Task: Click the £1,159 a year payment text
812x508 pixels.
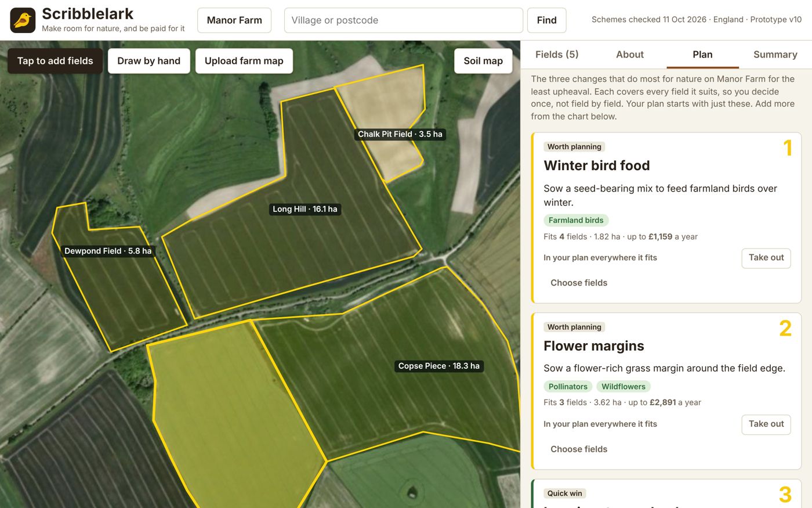Action: [673, 237]
